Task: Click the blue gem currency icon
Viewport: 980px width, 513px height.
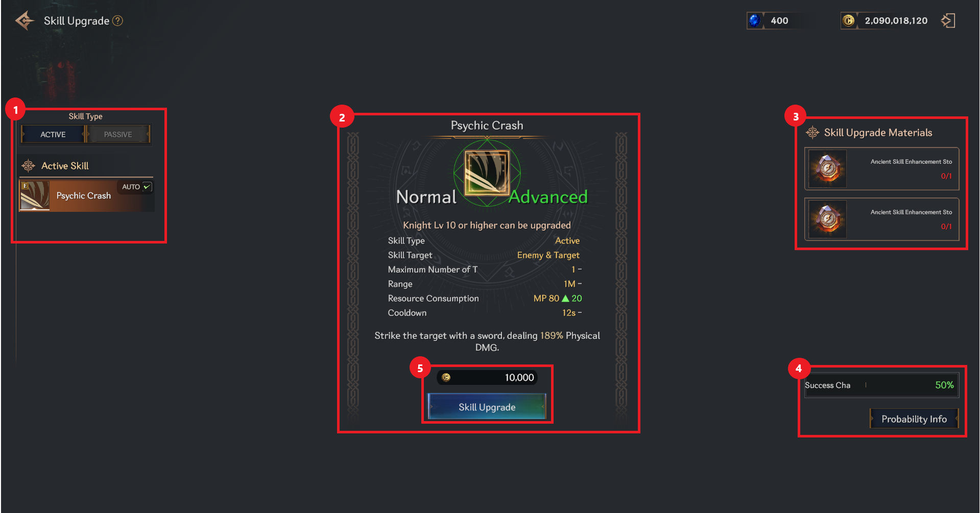Action: [754, 21]
